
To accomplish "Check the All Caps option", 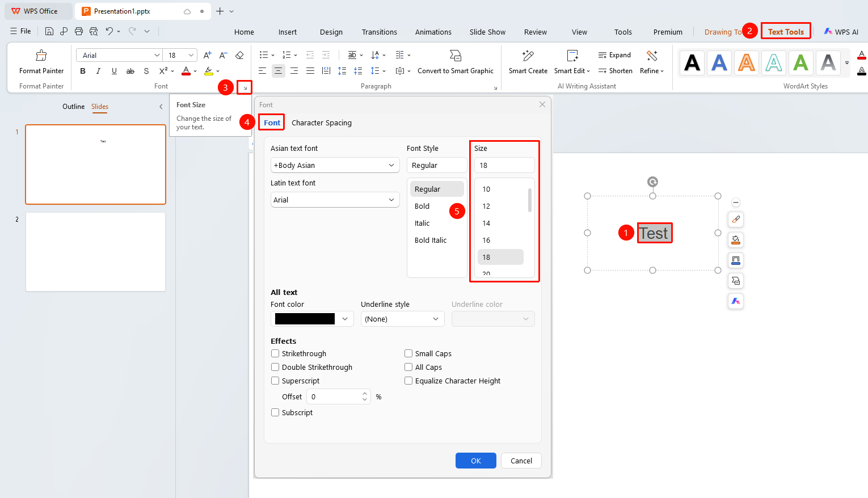I will pyautogui.click(x=408, y=367).
